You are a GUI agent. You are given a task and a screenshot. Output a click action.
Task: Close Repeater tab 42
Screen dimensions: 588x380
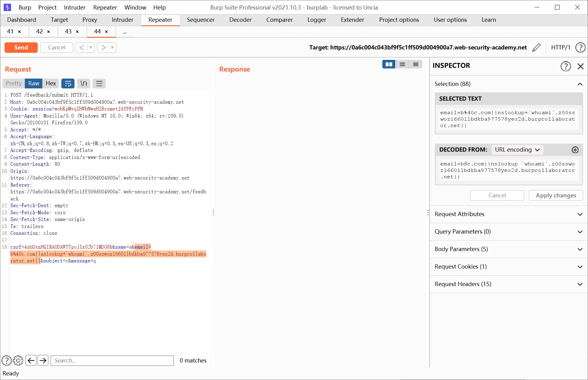tap(48, 32)
